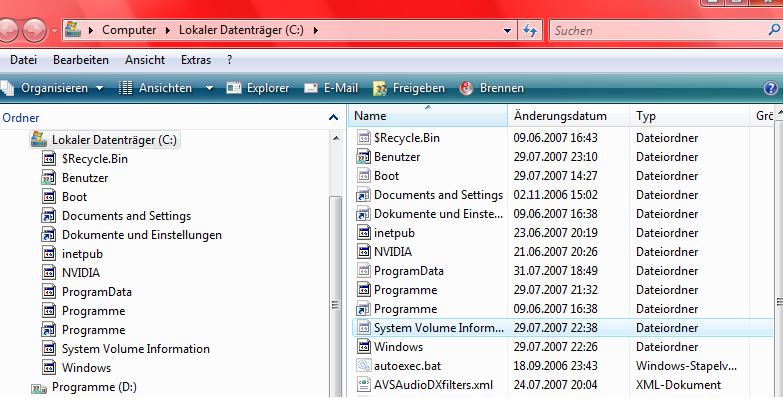783x401 pixels.
Task: Click the forward navigation button
Action: point(34,30)
